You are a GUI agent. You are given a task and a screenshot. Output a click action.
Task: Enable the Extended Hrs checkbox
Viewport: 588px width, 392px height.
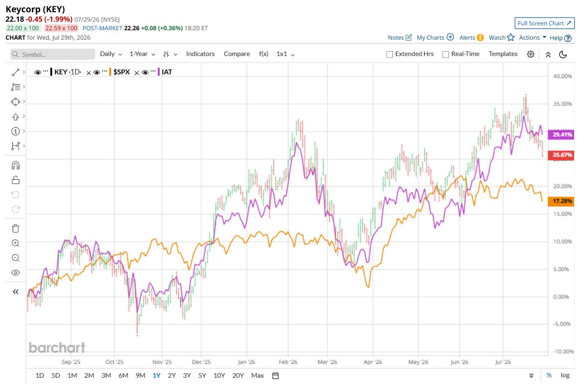pos(389,54)
